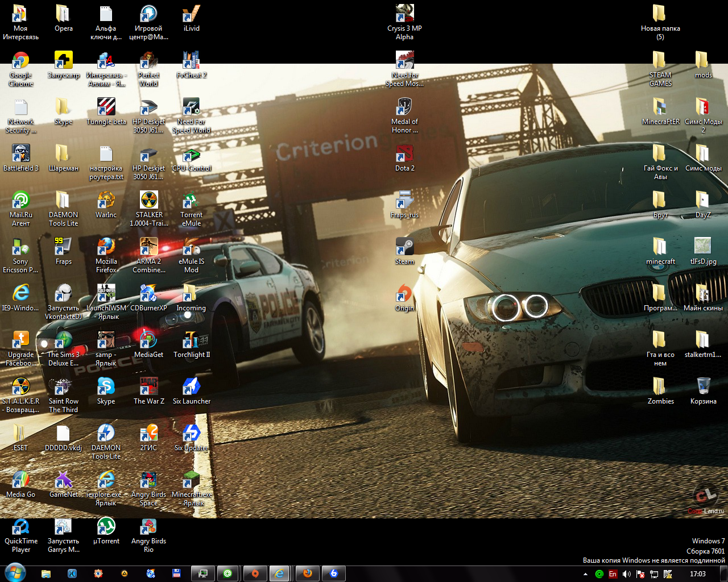Launch Perfect World game icon
The width and height of the screenshot is (728, 582).
click(149, 60)
